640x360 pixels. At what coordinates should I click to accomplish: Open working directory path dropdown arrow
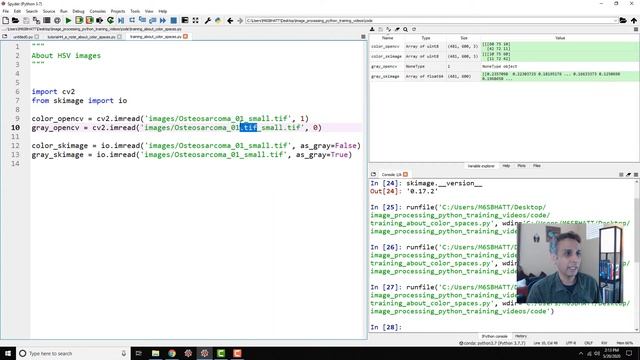click(x=615, y=20)
